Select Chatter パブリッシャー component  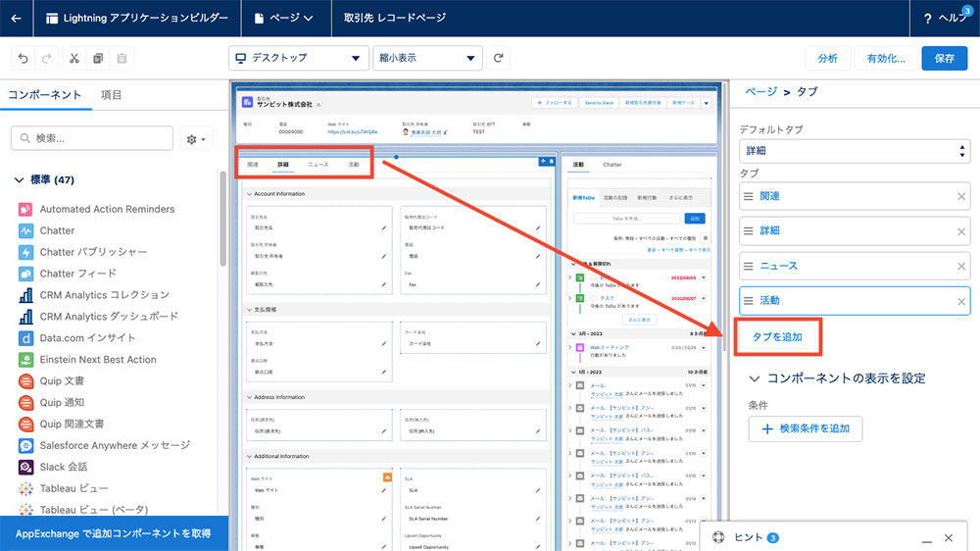pyautogui.click(x=93, y=251)
